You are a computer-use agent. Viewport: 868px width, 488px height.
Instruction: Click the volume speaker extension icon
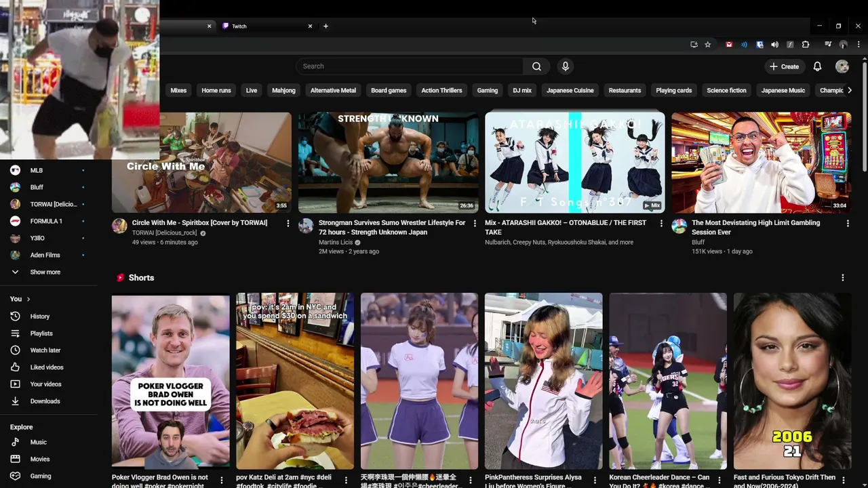(775, 45)
